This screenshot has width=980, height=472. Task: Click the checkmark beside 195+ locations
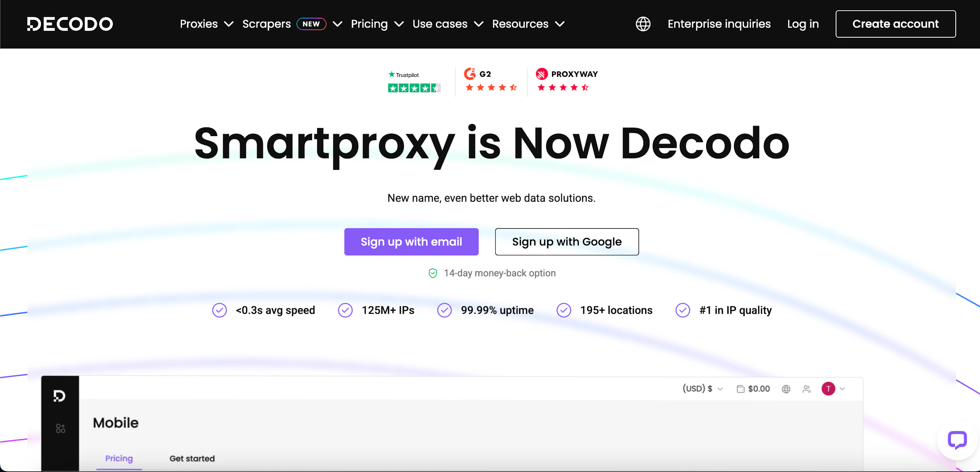pos(564,310)
